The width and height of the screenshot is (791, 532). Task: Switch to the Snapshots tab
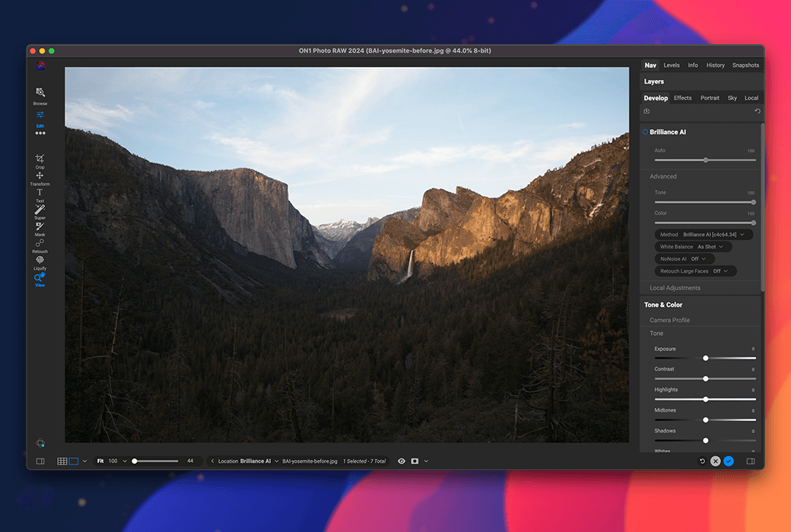pyautogui.click(x=745, y=65)
